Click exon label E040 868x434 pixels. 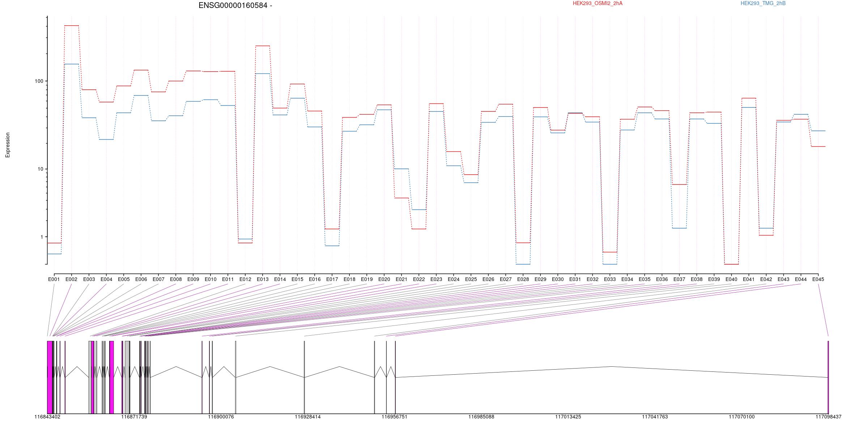point(731,279)
